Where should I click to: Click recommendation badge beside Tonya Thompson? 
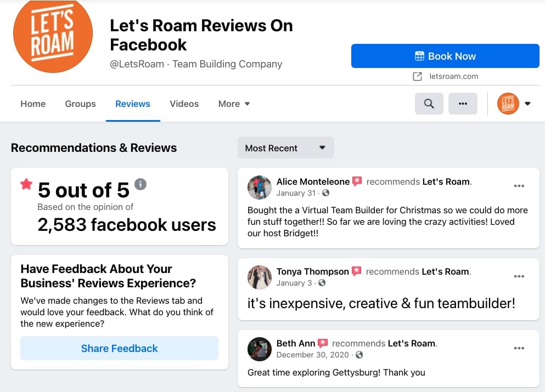point(356,271)
